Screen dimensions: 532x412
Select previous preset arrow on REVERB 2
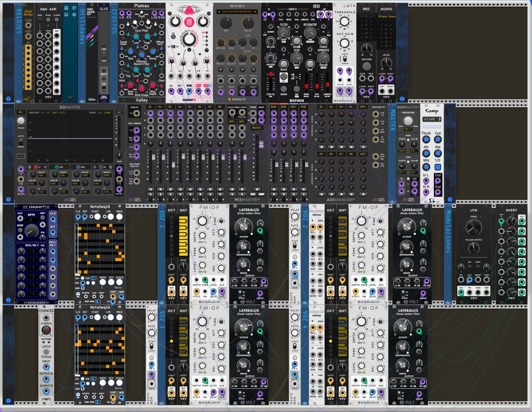pos(219,12)
